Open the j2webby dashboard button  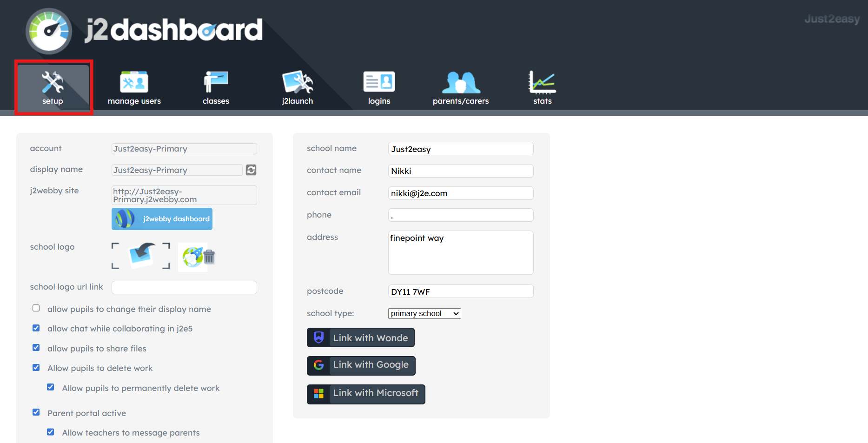[x=162, y=219]
